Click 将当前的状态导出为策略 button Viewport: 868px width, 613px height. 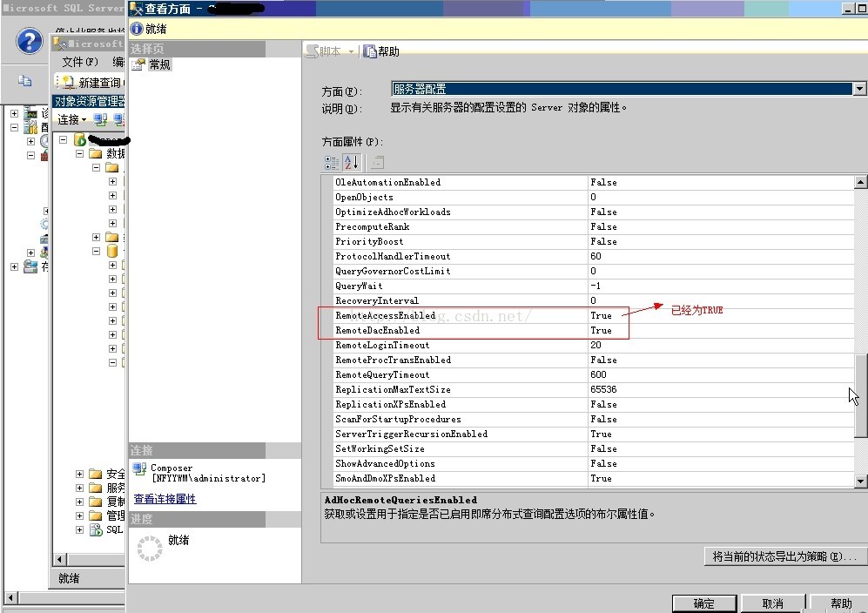[x=784, y=556]
